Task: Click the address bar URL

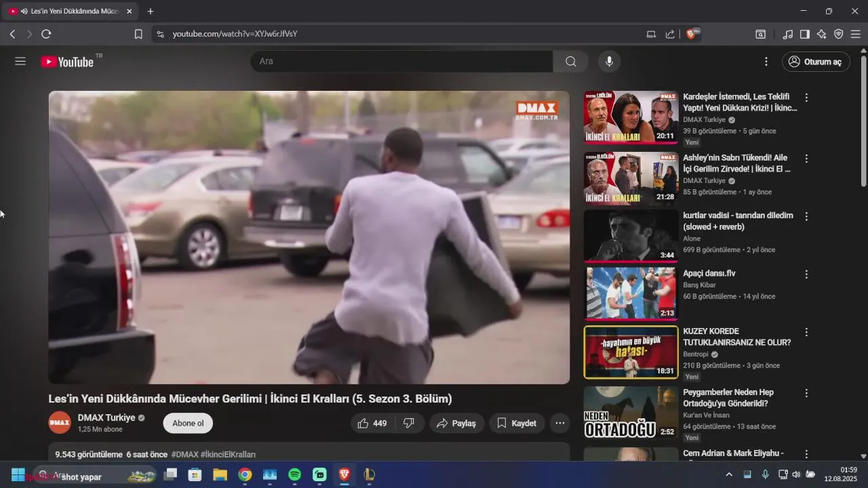Action: pos(235,34)
